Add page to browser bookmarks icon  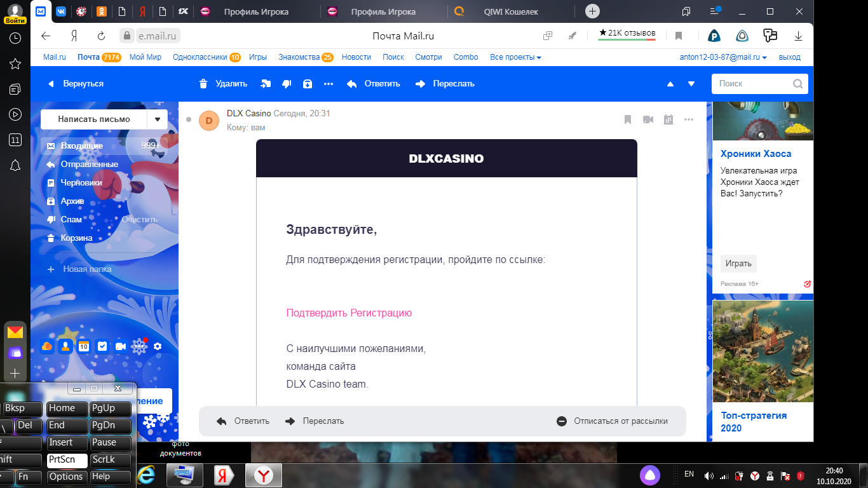coord(679,36)
